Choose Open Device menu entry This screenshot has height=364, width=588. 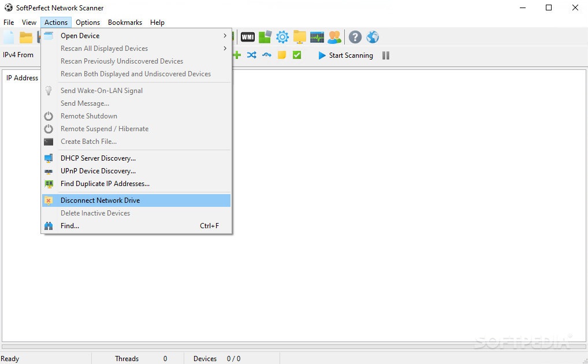click(136, 36)
